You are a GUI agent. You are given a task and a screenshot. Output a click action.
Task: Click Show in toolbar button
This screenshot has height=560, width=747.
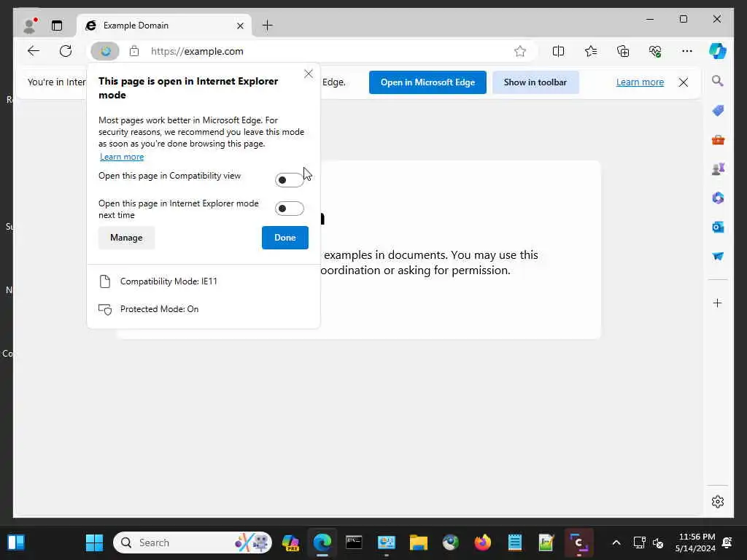click(x=535, y=82)
